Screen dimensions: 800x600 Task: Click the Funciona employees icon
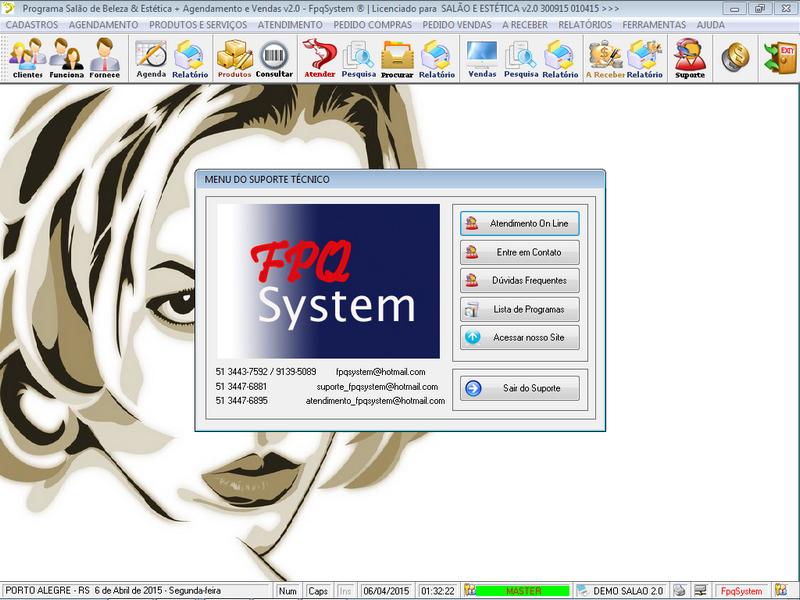pos(67,58)
